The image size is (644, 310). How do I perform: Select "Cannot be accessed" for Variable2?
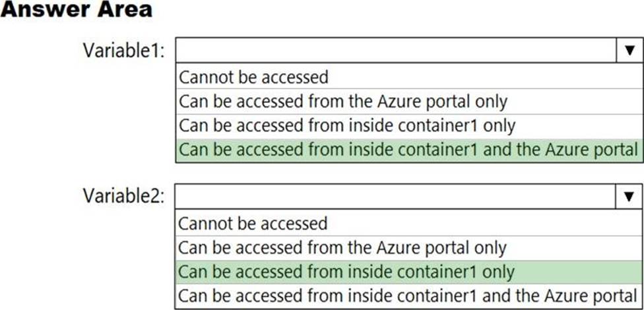253,223
